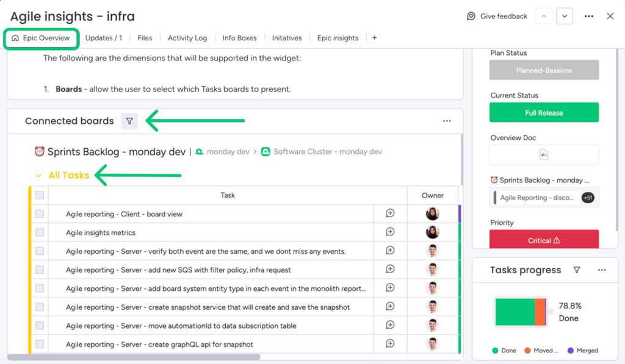Select all tasks with header checkbox

coord(40,195)
